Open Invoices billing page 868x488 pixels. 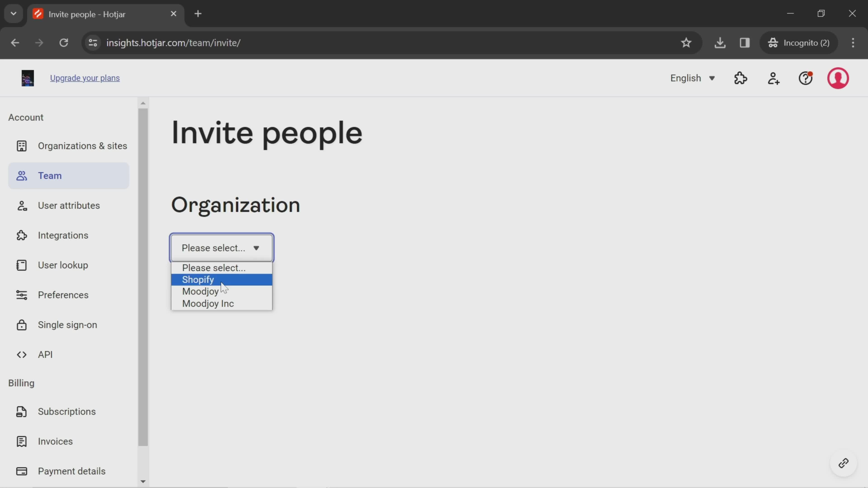pyautogui.click(x=55, y=441)
